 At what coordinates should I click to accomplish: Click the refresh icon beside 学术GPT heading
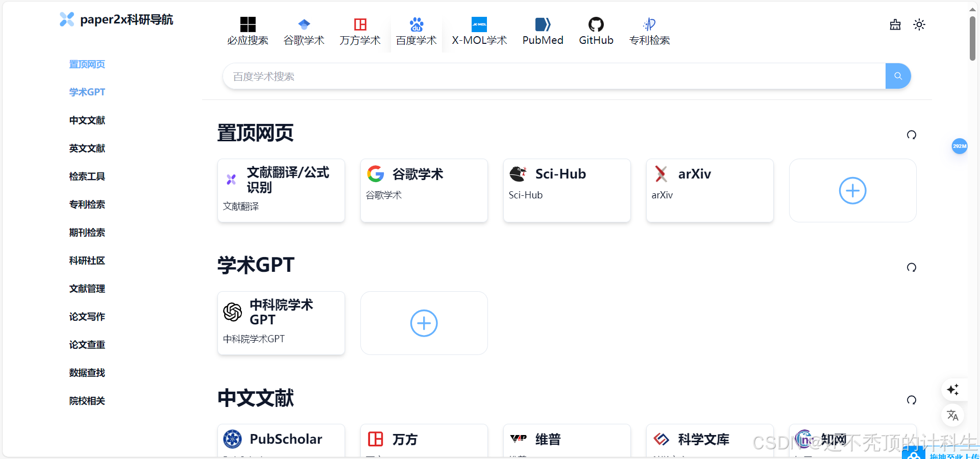912,267
